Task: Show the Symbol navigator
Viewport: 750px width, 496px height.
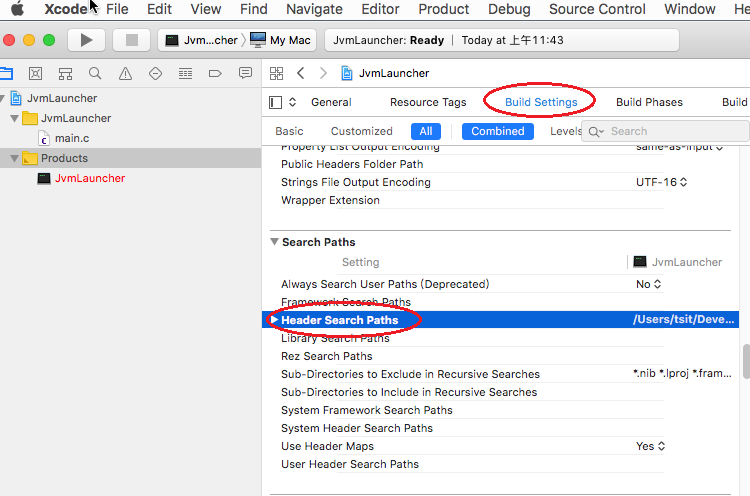Action: point(65,73)
